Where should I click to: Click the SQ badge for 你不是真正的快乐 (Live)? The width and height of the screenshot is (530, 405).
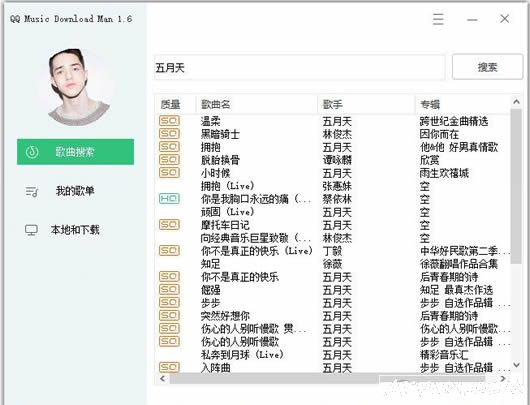tap(169, 251)
